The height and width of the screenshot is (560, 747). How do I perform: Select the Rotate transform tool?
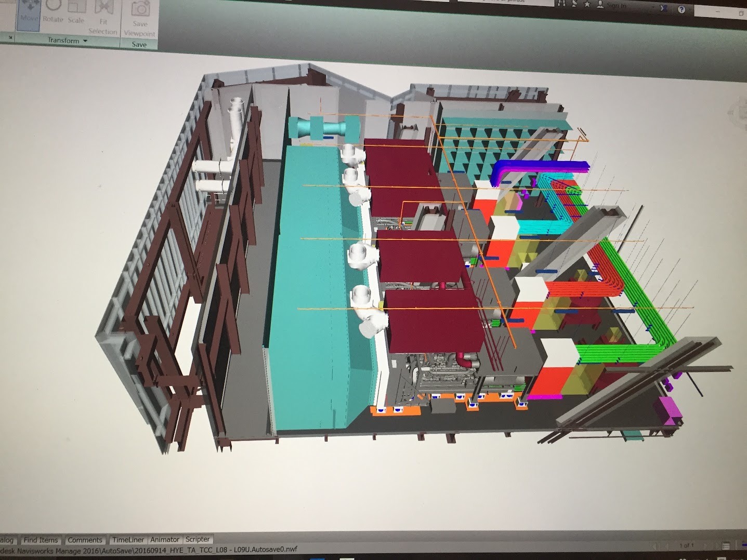pos(53,12)
